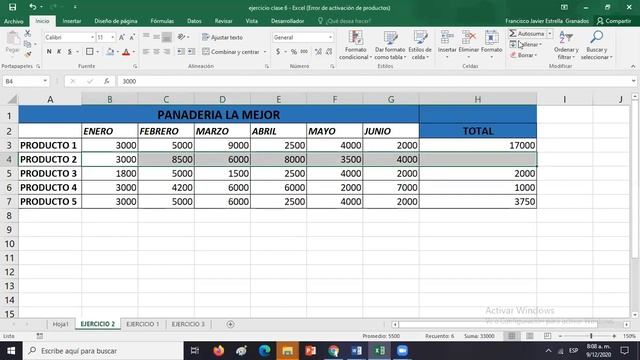Apply accounting currency format ($)

[x=278, y=52]
